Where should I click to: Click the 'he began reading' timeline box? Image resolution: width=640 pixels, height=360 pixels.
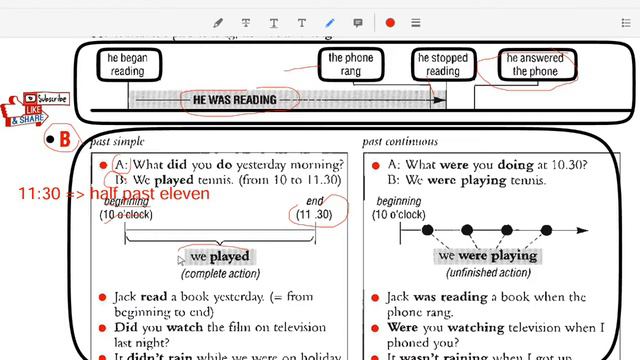coord(129,64)
